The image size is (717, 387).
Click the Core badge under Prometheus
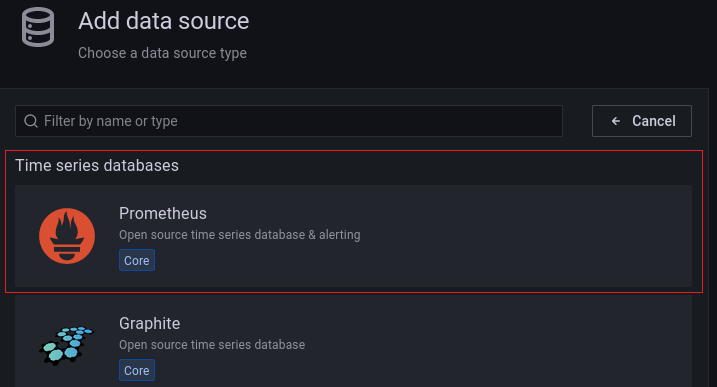pos(137,260)
